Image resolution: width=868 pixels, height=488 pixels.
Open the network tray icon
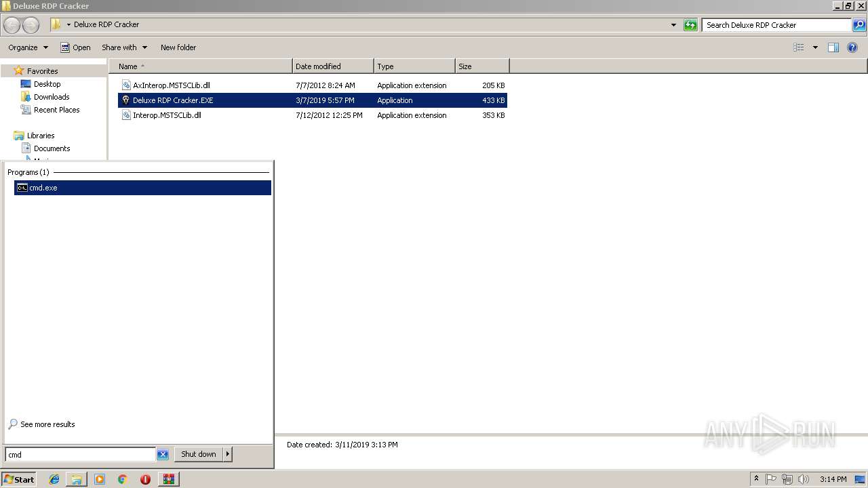coord(787,479)
